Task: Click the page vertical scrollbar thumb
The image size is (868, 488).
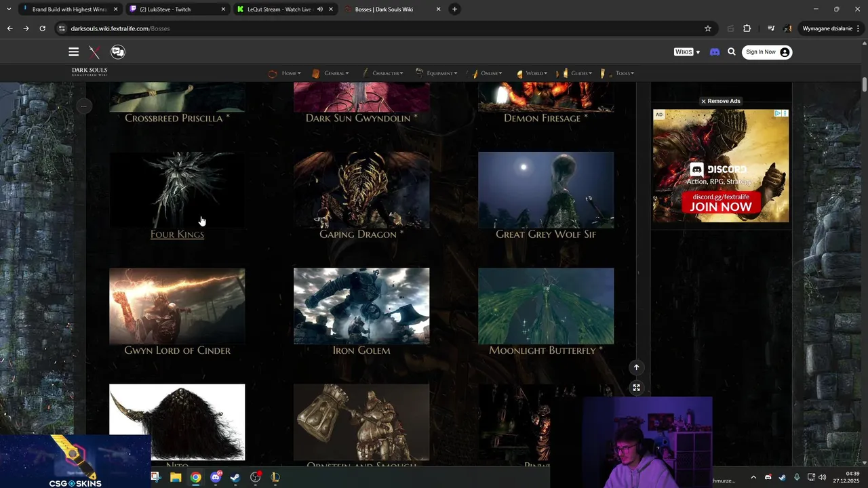Action: (865, 85)
